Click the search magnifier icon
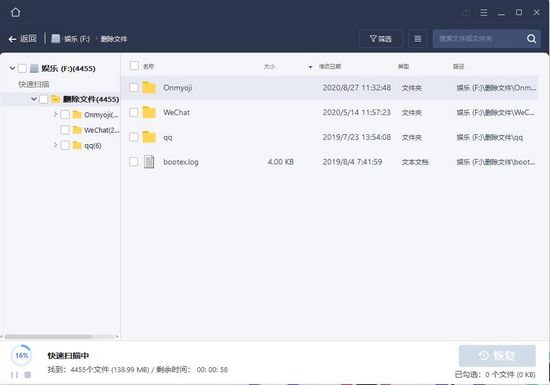Viewport: 550px width, 385px height. tap(531, 39)
